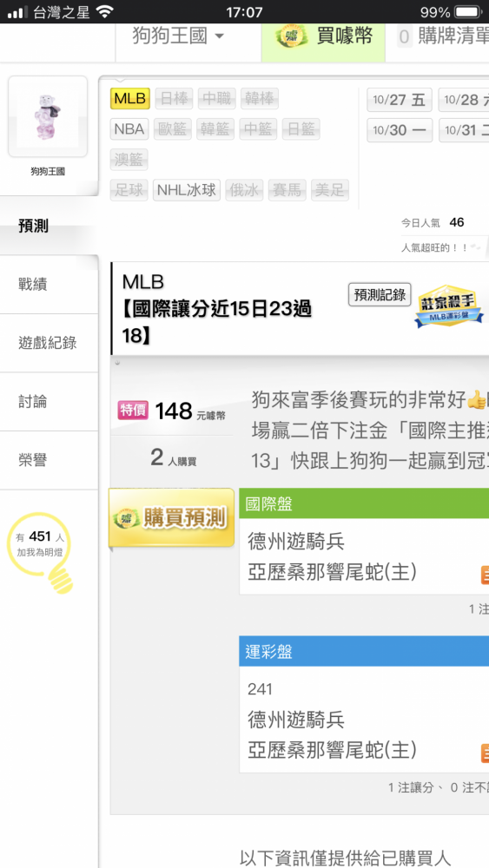Click the 狗狗王國 avatar thumbnail
This screenshot has width=489, height=868.
click(48, 117)
